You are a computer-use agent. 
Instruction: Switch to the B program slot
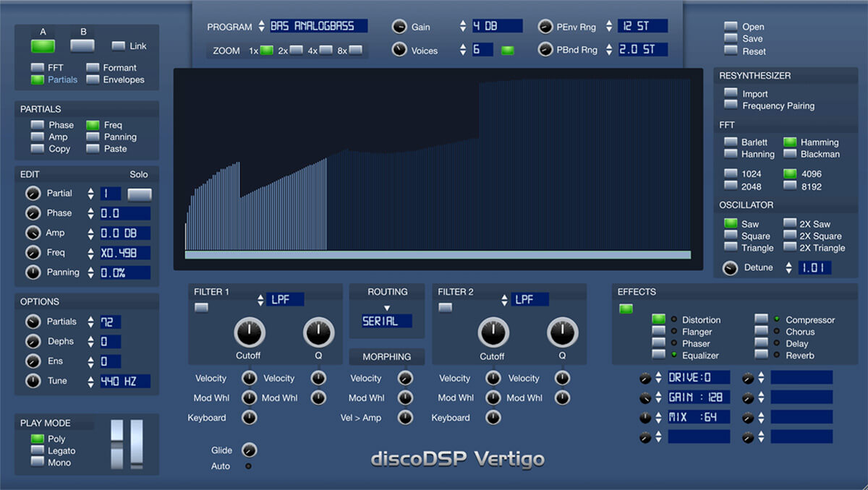click(82, 44)
